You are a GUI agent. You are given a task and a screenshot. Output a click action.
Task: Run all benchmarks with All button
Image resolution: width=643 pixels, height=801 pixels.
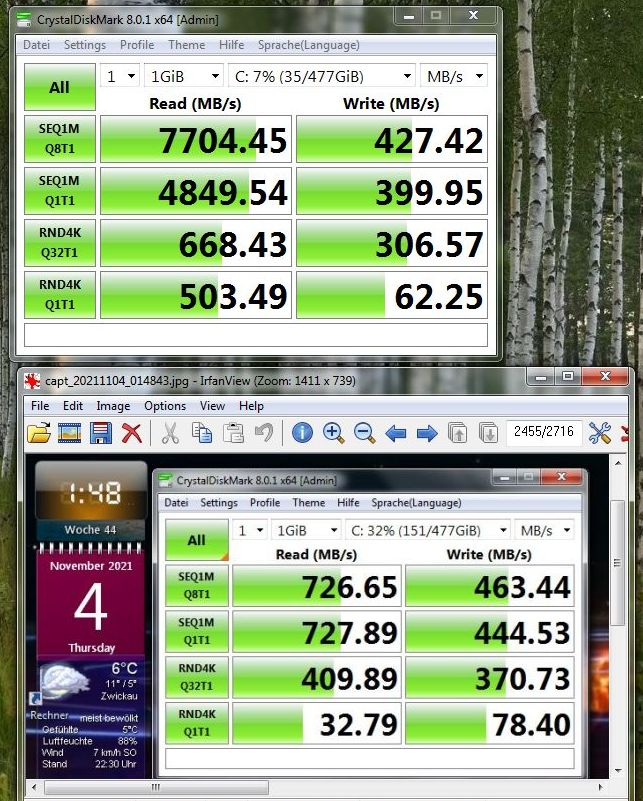60,87
